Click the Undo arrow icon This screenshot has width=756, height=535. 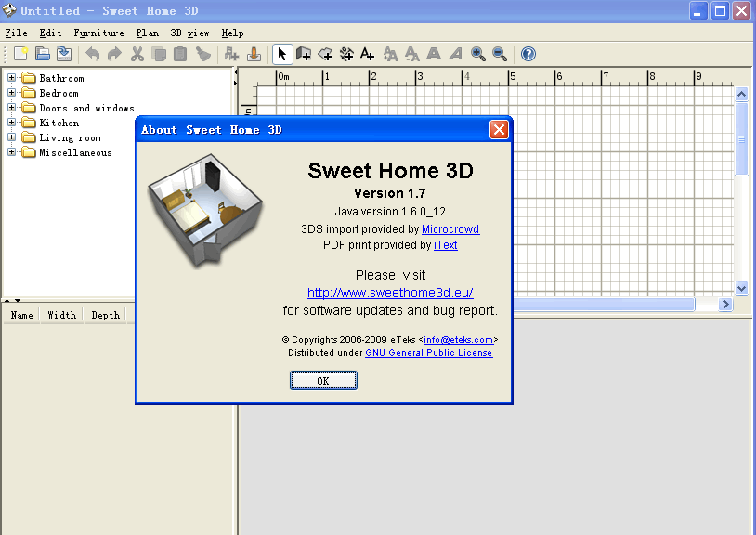tap(93, 54)
